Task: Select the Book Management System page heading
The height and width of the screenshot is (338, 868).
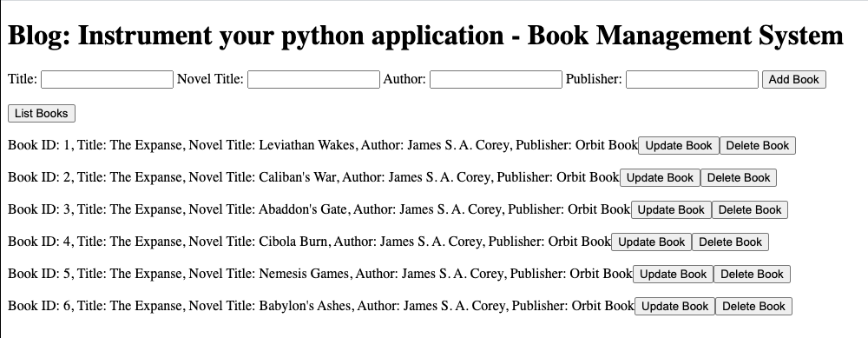Action: 425,36
